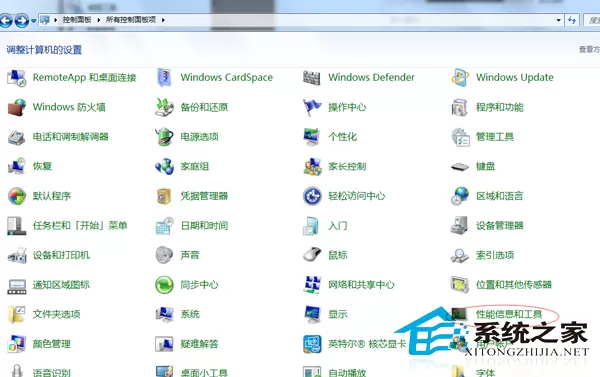Click the 默认程序 Windows orb icon

pyautogui.click(x=17, y=196)
